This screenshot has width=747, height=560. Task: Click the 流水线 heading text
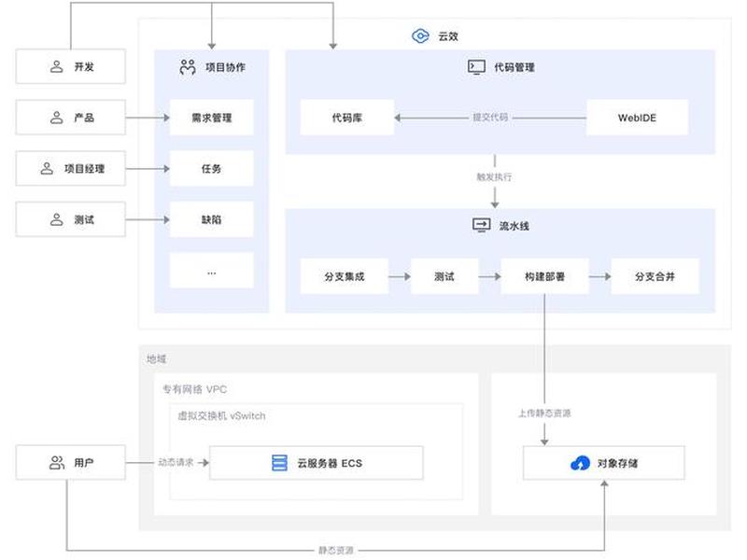(x=514, y=226)
